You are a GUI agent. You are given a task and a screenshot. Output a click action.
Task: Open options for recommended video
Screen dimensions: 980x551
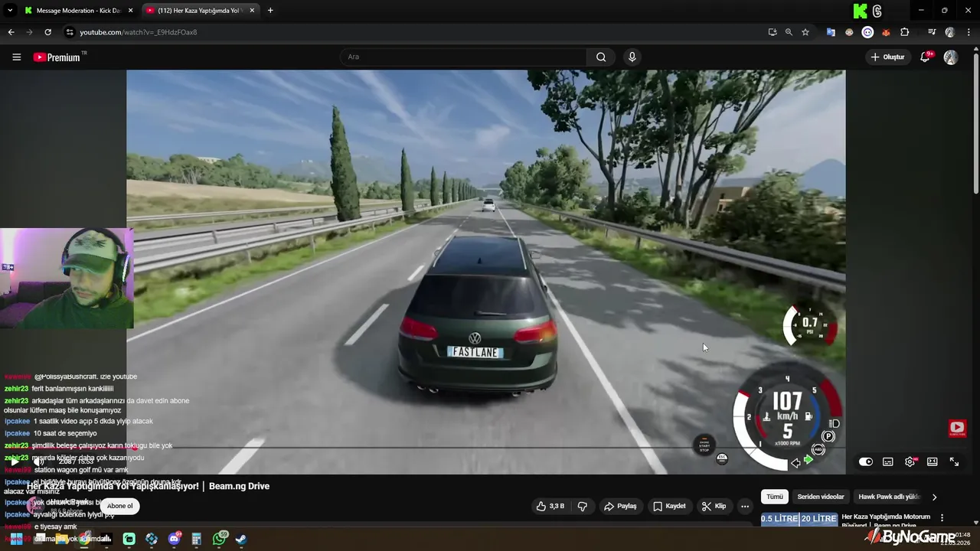[x=942, y=518]
